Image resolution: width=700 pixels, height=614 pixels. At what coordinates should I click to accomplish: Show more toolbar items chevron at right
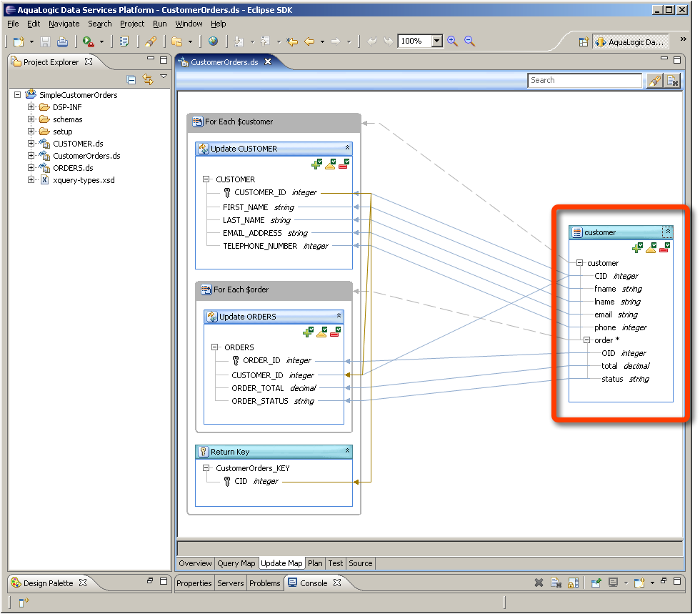tap(683, 39)
